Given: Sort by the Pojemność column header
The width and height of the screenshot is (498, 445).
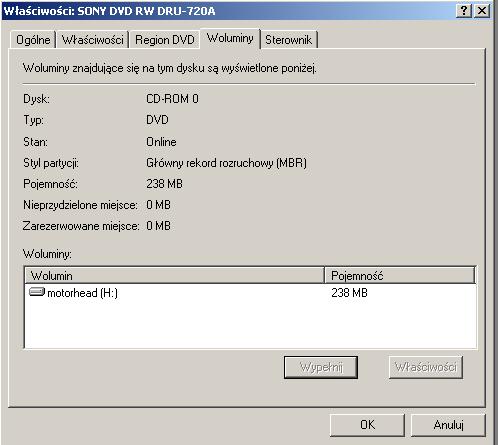Looking at the screenshot, I should click(x=400, y=276).
